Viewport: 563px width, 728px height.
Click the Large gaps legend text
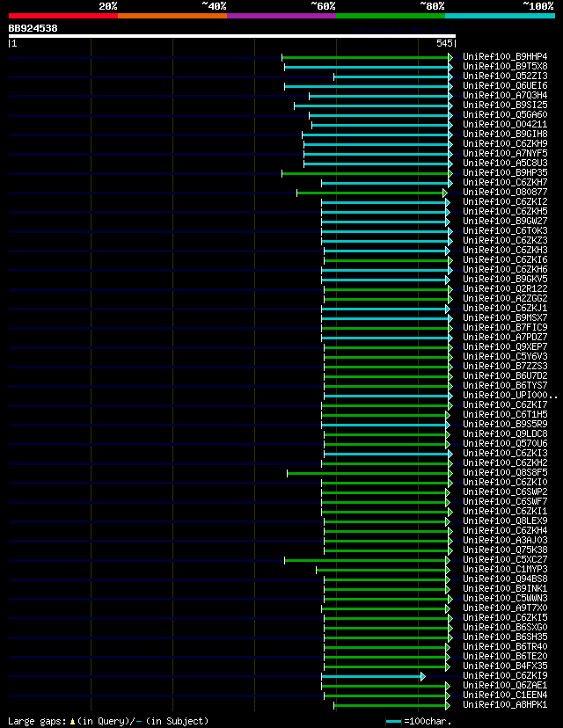click(109, 722)
